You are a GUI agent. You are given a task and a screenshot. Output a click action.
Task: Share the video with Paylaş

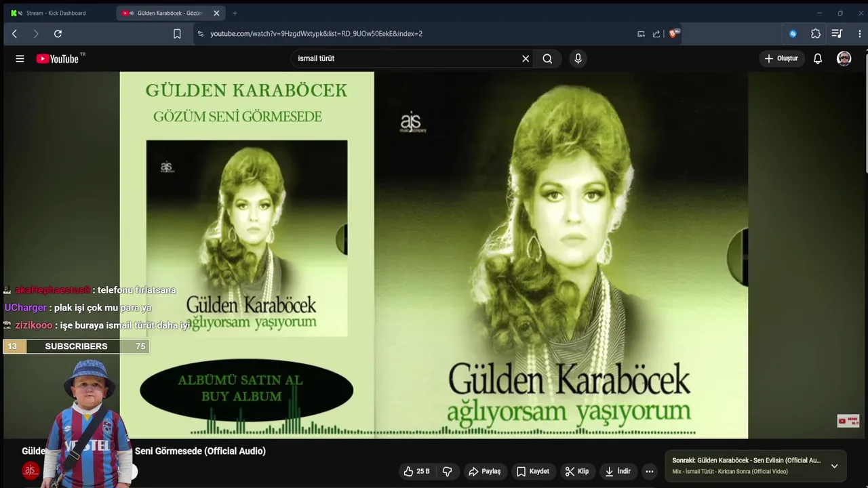pos(484,471)
